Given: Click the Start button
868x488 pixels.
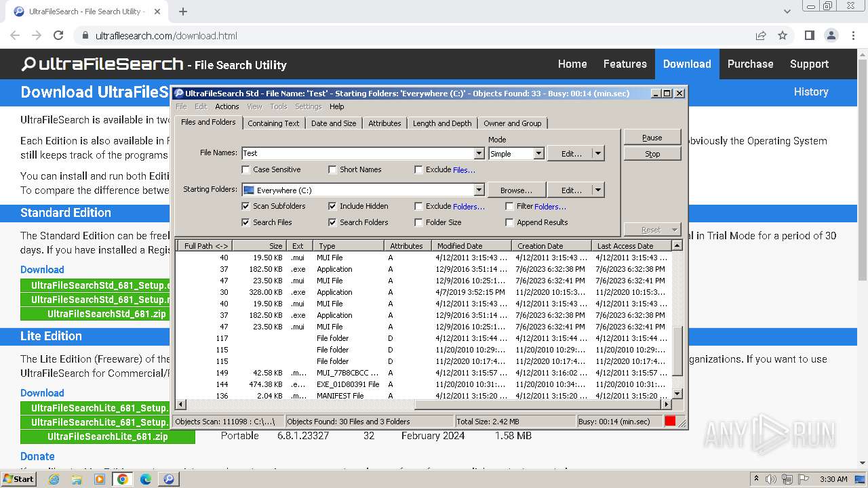Looking at the screenshot, I should (x=19, y=479).
